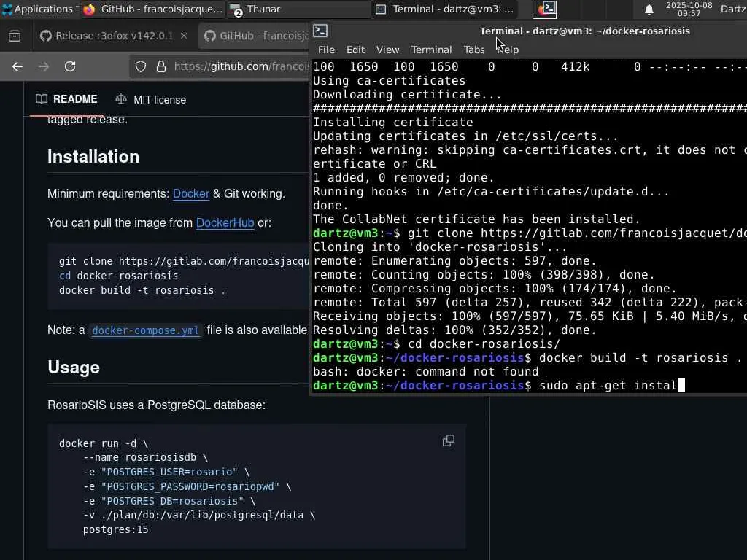Open the Applications menu in the panel
747x560 pixels.
click(39, 9)
